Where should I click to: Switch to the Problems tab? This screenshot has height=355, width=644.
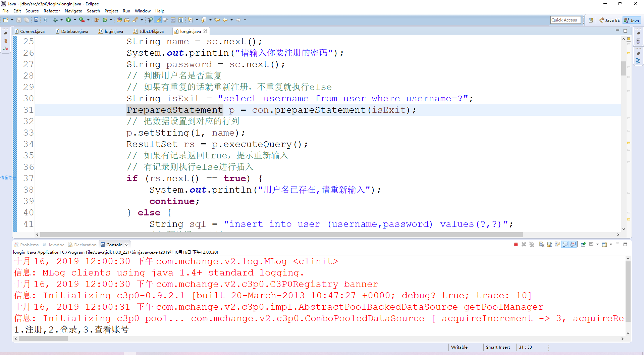coord(26,245)
